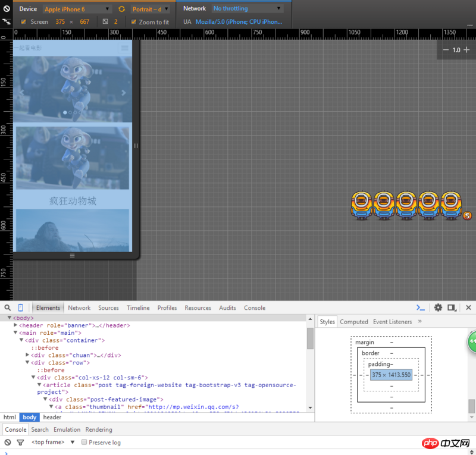476x455 pixels.
Task: Toggle the Zoom to fit checkbox
Action: point(134,22)
